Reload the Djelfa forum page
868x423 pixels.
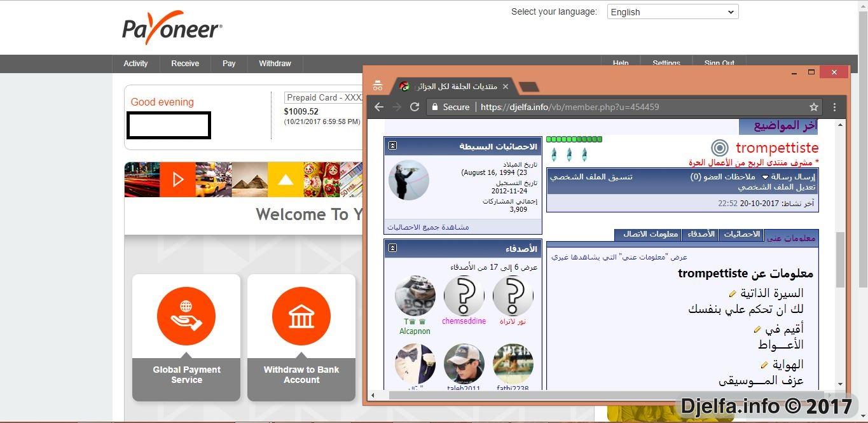click(415, 107)
